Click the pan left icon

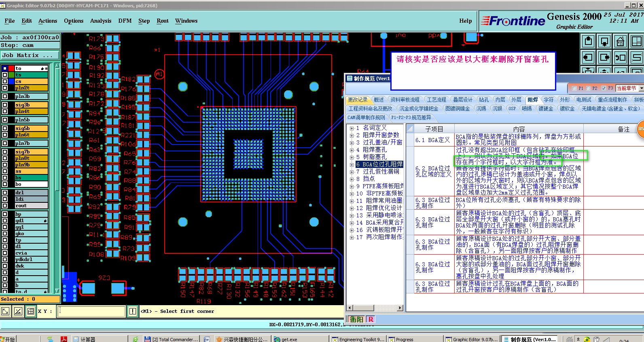589,57
